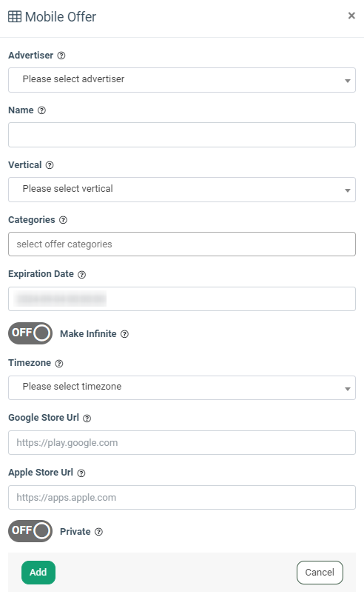Click the help icon beside Expiration Date
The width and height of the screenshot is (364, 600).
82,275
